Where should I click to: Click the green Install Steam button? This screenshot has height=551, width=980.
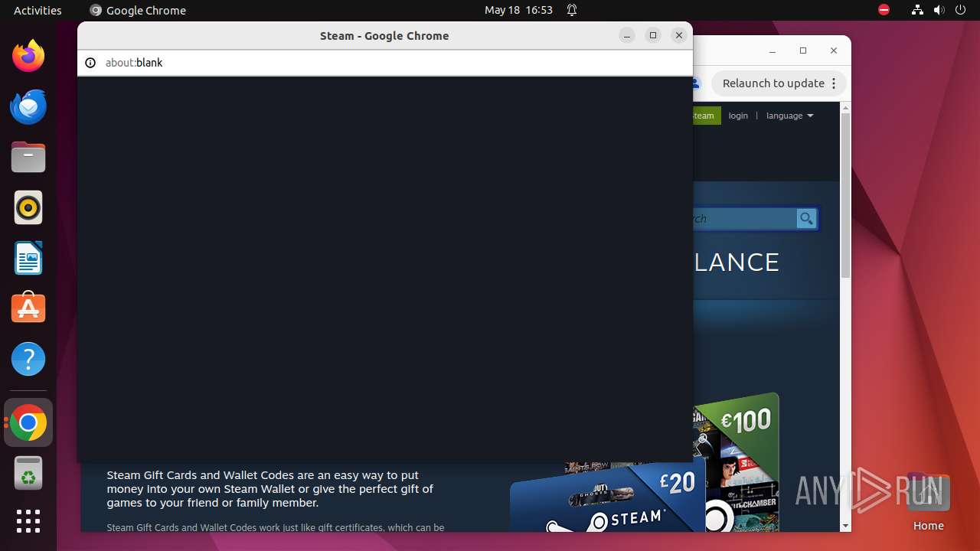pyautogui.click(x=707, y=116)
